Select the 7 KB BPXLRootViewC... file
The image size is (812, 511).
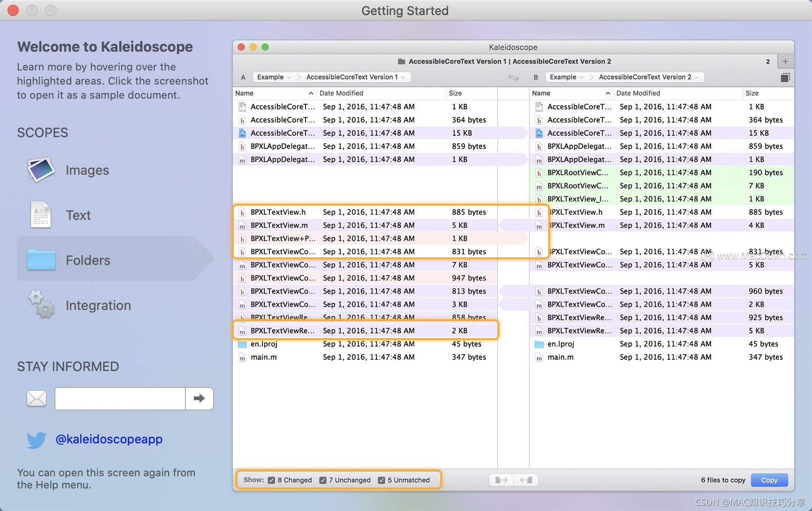point(662,186)
